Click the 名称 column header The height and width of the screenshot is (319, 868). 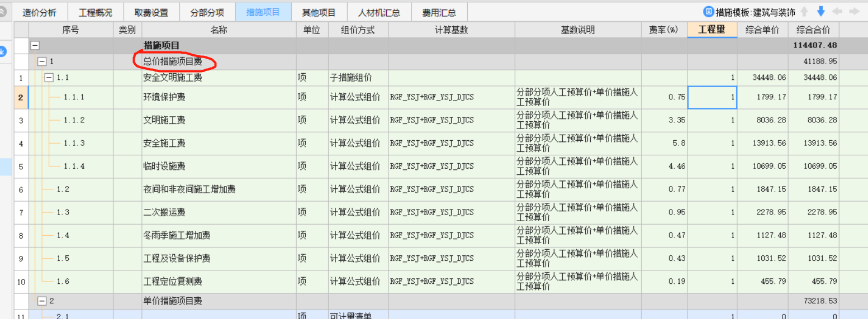coord(219,30)
